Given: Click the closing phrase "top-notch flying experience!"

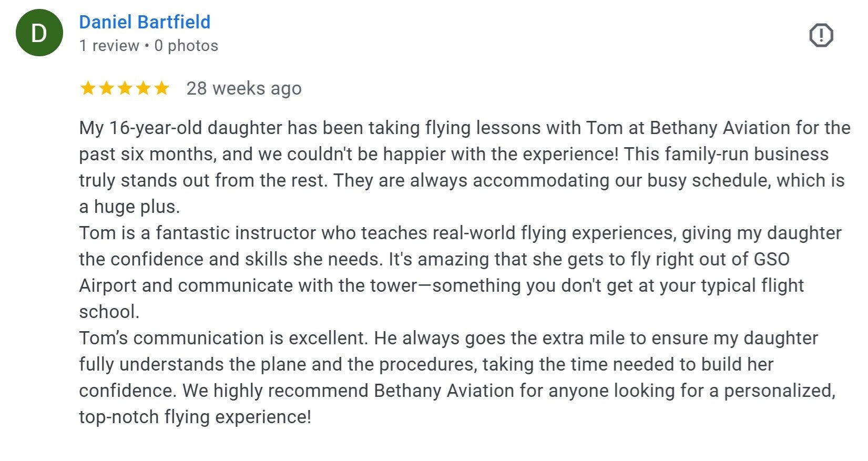Looking at the screenshot, I should coord(195,417).
